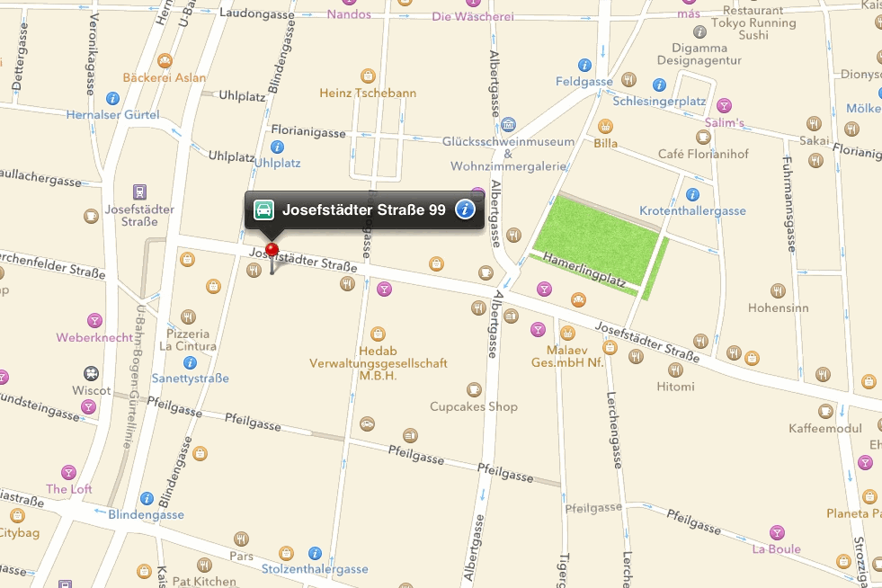
Task: Tap the Josefstädter Straße 99 callout title
Action: 364,209
